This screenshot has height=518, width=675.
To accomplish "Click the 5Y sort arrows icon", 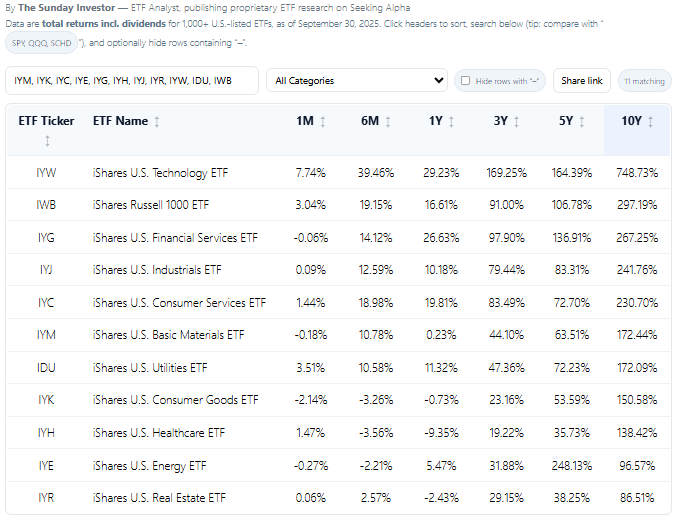I will tap(584, 122).
